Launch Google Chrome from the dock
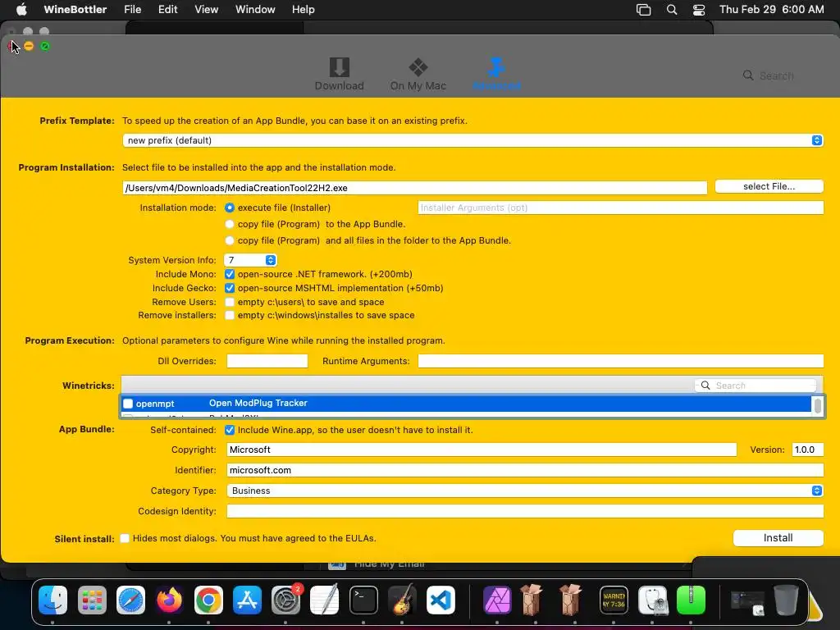The height and width of the screenshot is (630, 840). pyautogui.click(x=208, y=600)
